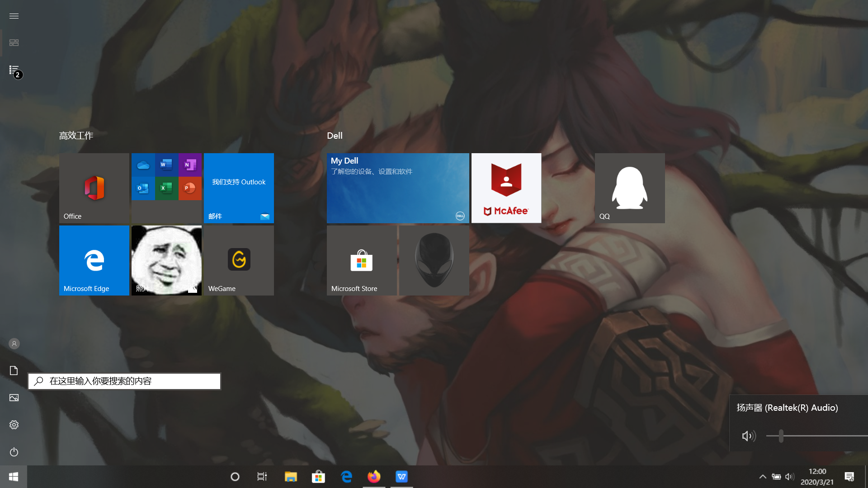Open the Power options button
Screen dimensions: 868x488
[x=14, y=452]
